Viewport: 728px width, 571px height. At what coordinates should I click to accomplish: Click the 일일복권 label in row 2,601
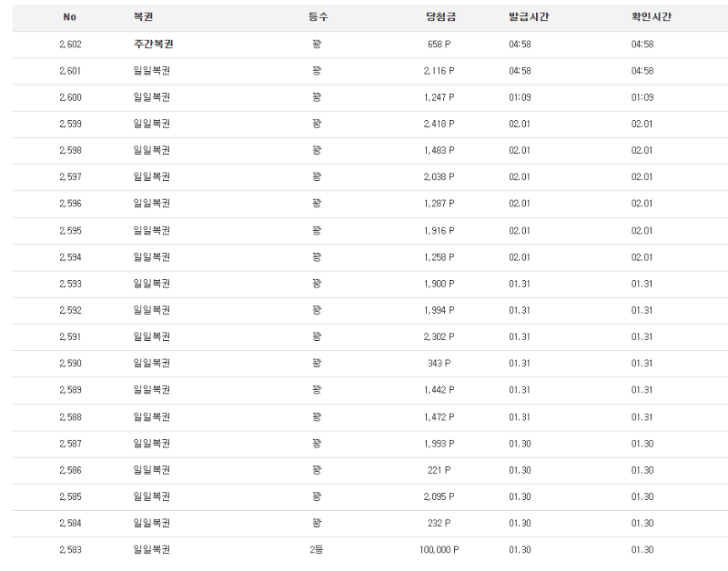(151, 71)
